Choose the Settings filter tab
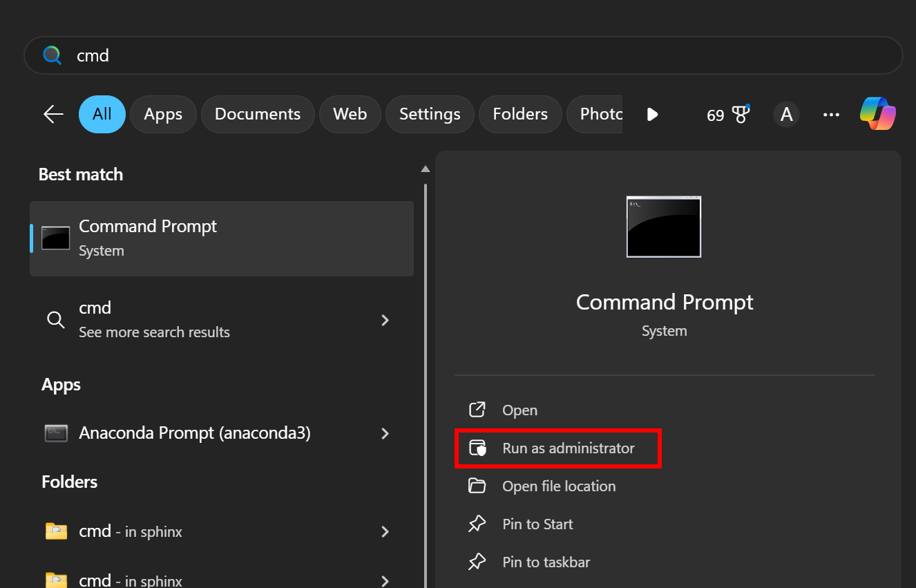Image resolution: width=916 pixels, height=588 pixels. (430, 114)
